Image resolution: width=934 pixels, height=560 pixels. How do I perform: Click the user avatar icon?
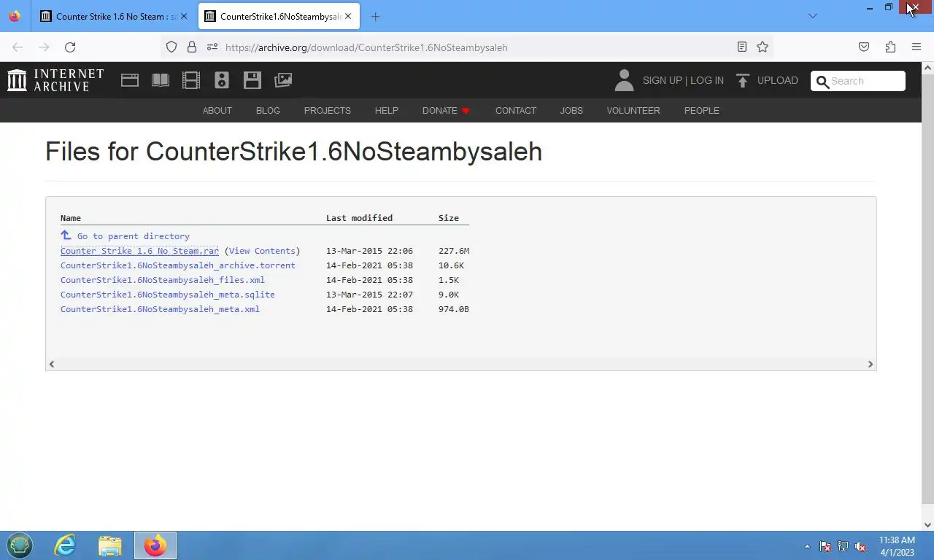coord(624,80)
